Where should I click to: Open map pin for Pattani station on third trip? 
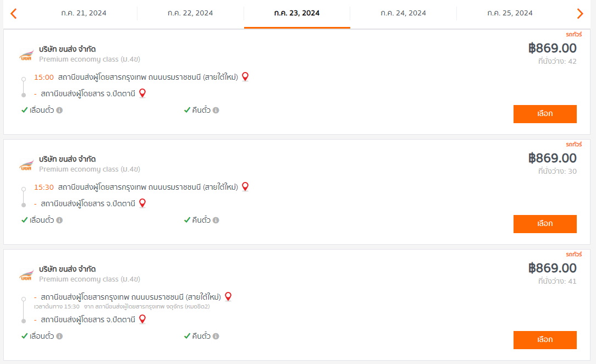(x=142, y=319)
